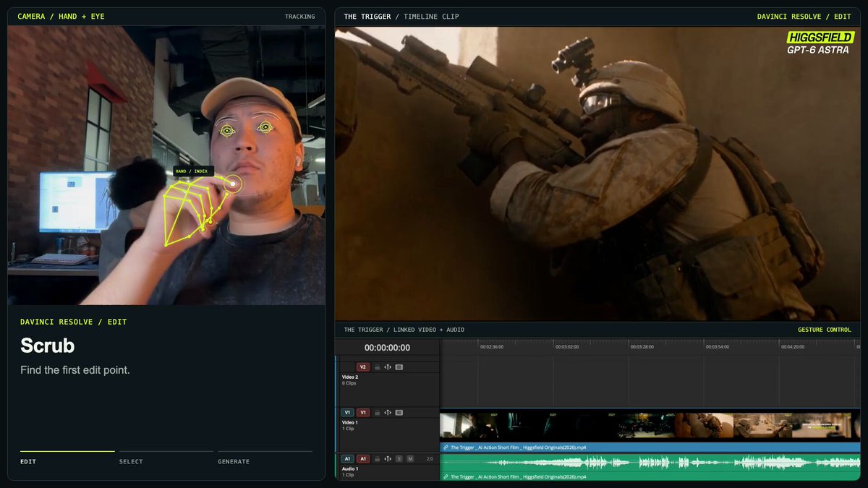
Task: Click the GESTURE CONTROL label
Action: point(824,330)
